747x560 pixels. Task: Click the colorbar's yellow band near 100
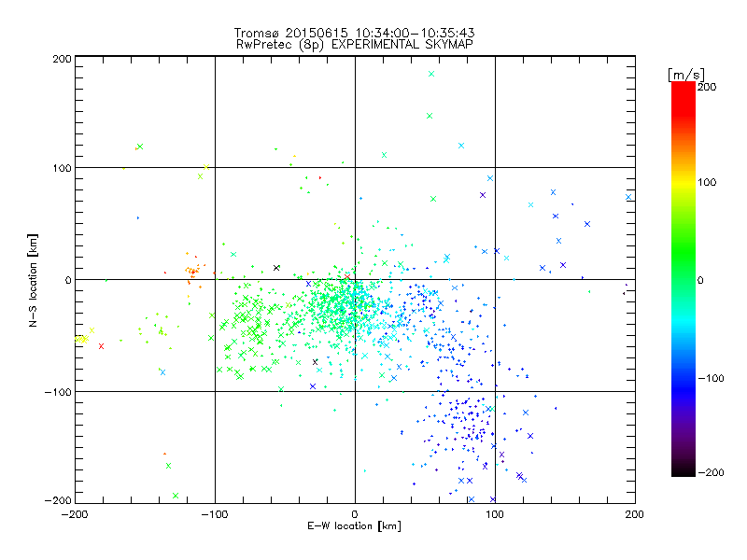click(x=684, y=182)
